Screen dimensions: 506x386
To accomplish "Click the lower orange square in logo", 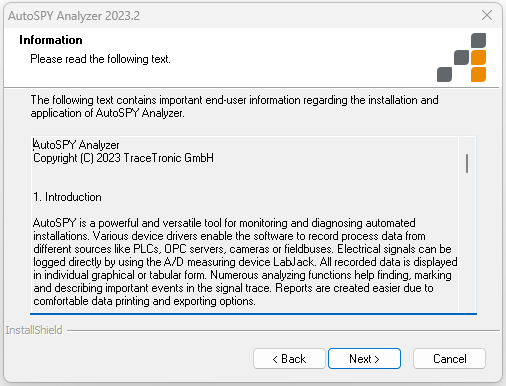I will point(478,74).
